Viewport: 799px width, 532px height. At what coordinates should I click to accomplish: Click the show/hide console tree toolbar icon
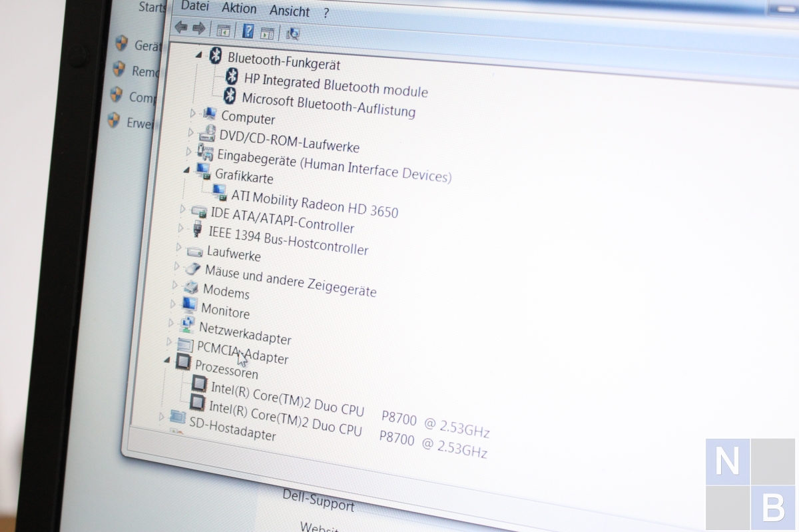point(223,30)
